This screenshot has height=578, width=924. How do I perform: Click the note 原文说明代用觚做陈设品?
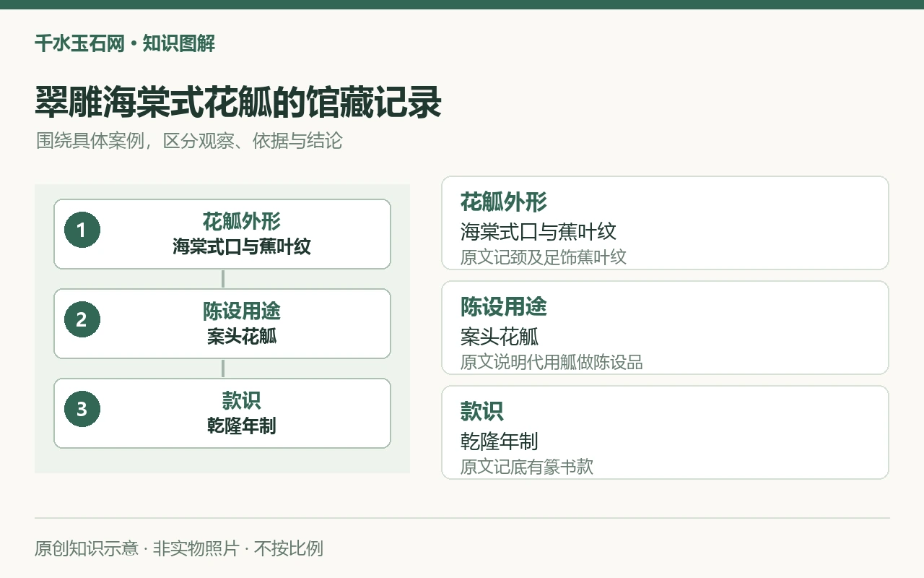[x=552, y=361]
